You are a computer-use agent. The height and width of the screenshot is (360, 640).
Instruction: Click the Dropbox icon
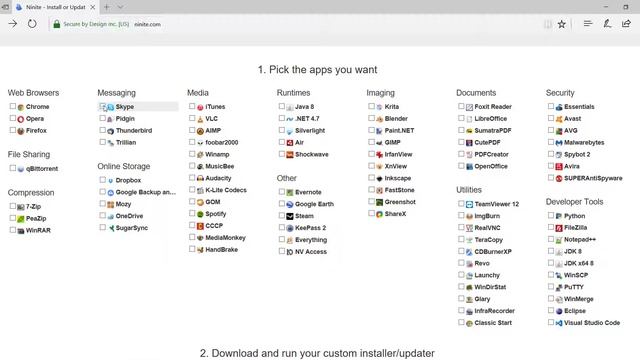(x=111, y=180)
